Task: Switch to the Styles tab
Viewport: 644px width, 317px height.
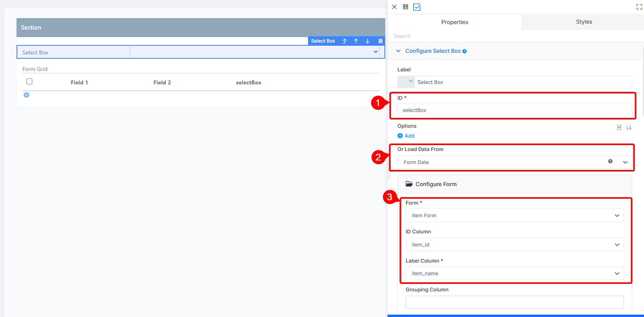Action: [584, 22]
